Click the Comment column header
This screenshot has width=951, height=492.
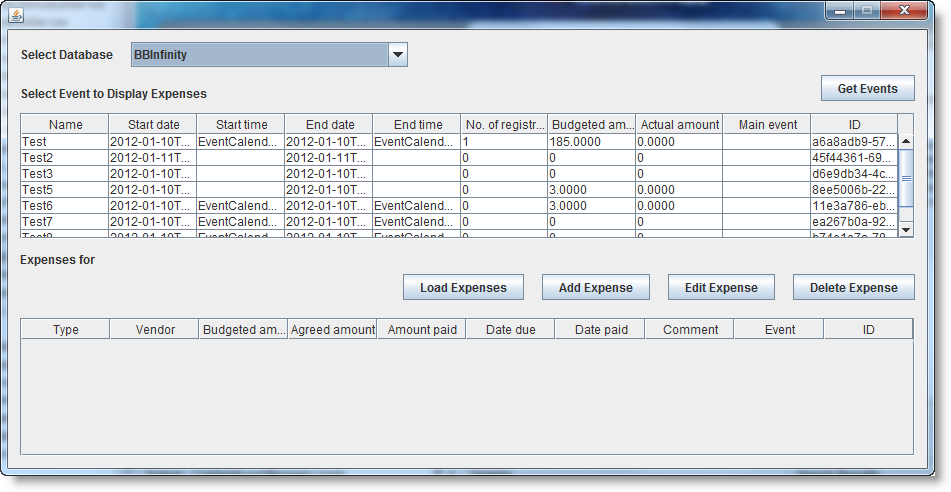point(690,329)
